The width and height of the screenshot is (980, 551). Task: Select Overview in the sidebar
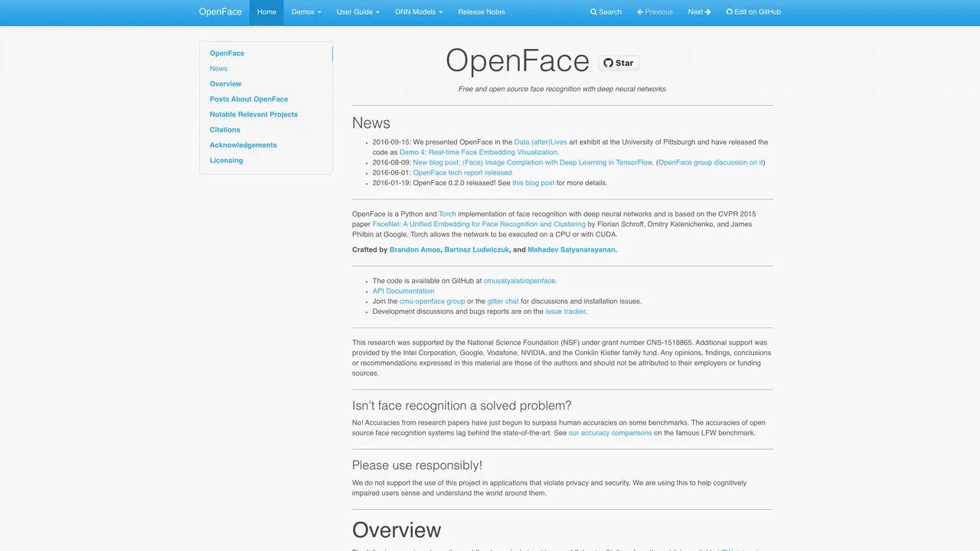point(226,84)
